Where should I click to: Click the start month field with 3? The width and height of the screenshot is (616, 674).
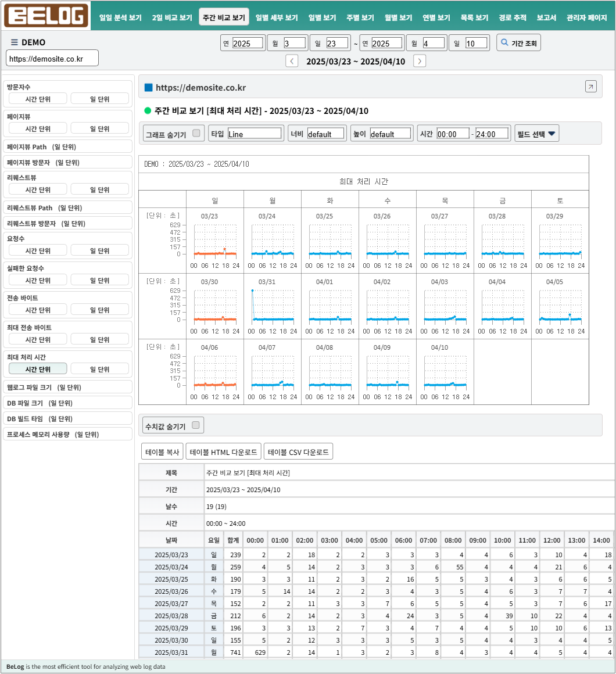tap(295, 43)
